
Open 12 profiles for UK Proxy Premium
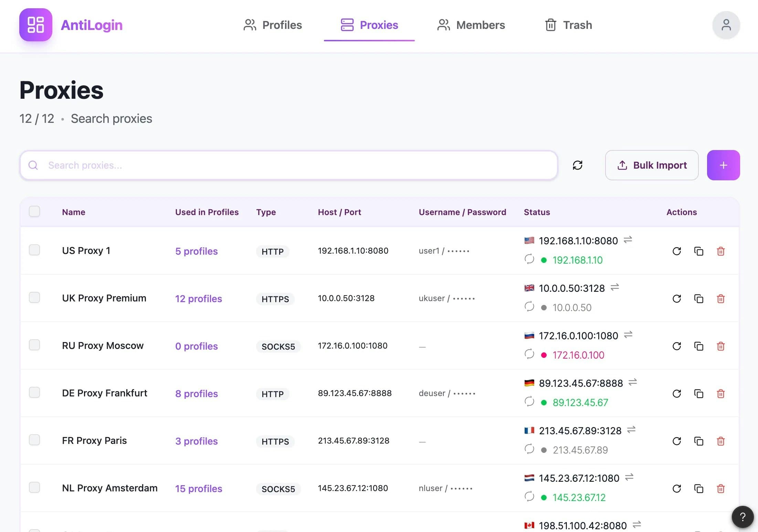point(198,299)
